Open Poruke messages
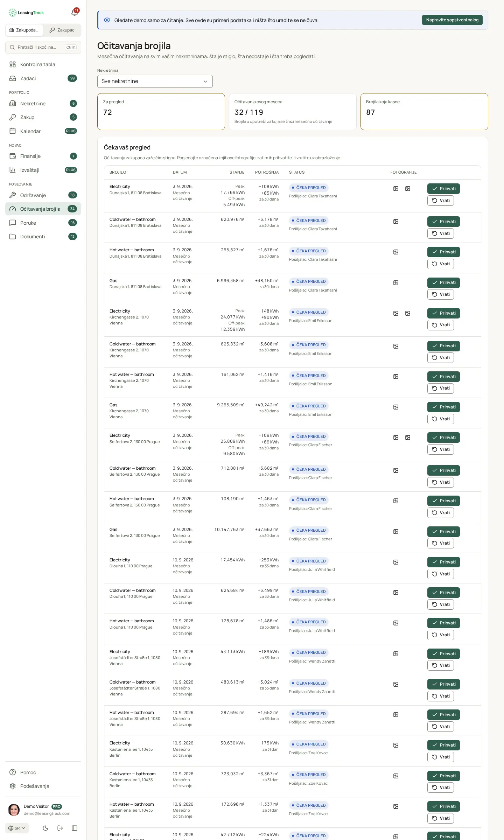504x840 pixels. click(x=43, y=223)
